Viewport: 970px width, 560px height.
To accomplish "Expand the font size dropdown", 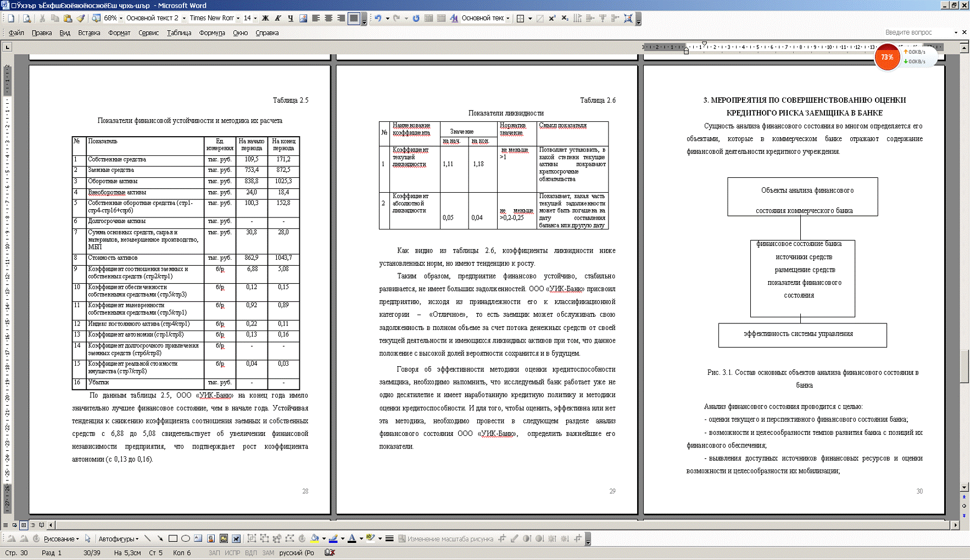I will [255, 18].
